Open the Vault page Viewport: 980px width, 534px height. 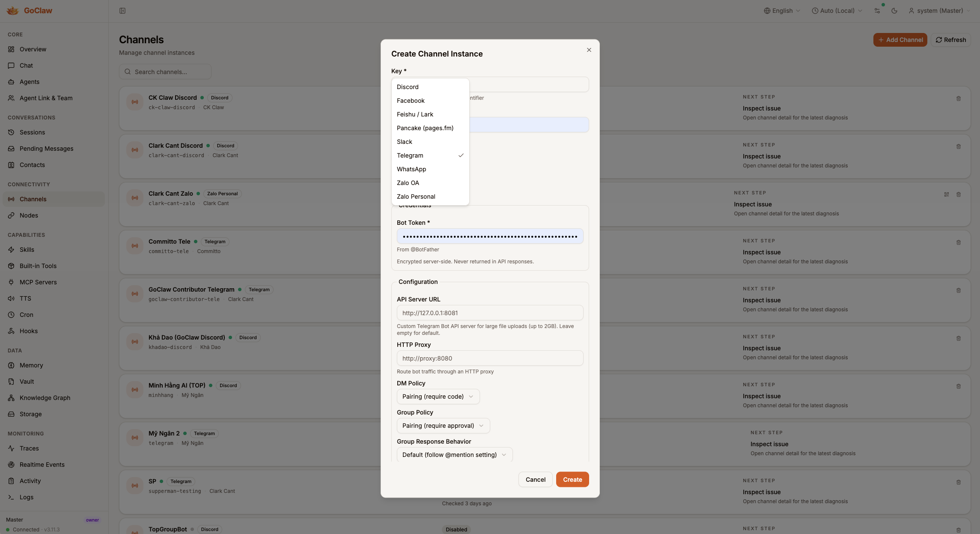[x=54, y=382]
